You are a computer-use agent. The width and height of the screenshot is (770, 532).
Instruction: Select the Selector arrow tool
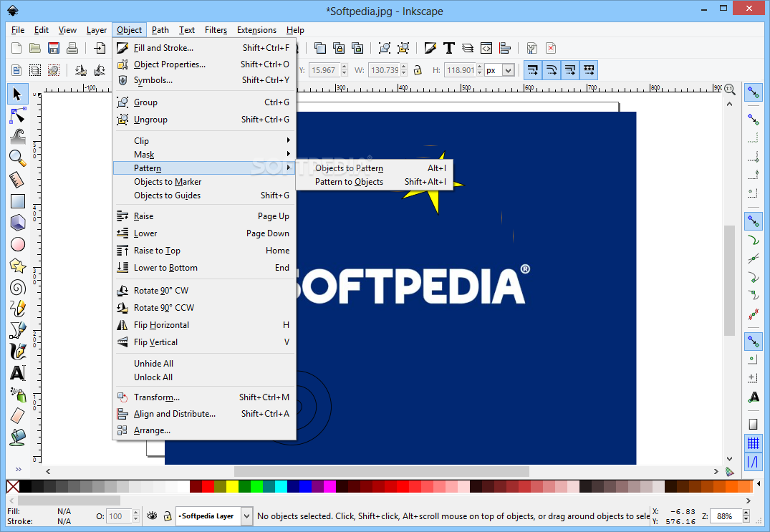(17, 94)
